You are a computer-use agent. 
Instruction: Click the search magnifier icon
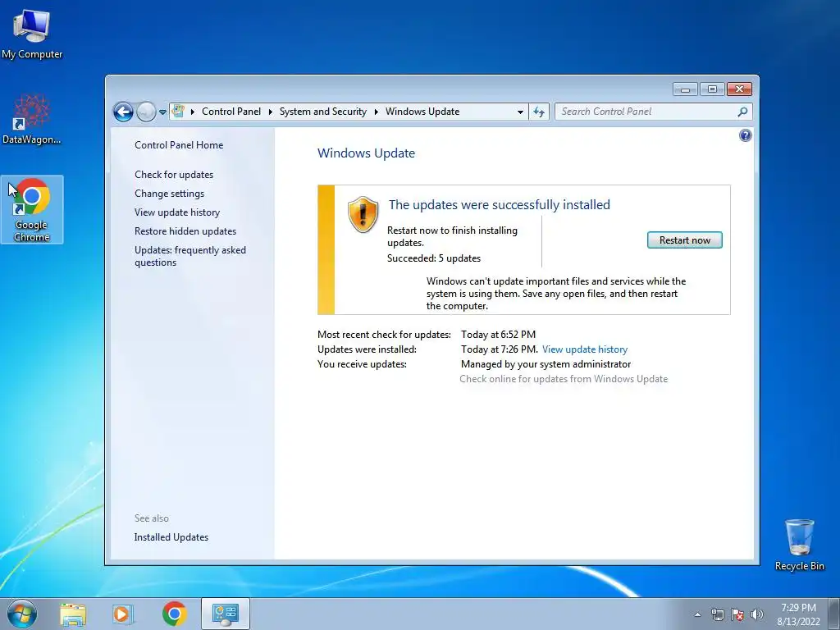(x=742, y=112)
